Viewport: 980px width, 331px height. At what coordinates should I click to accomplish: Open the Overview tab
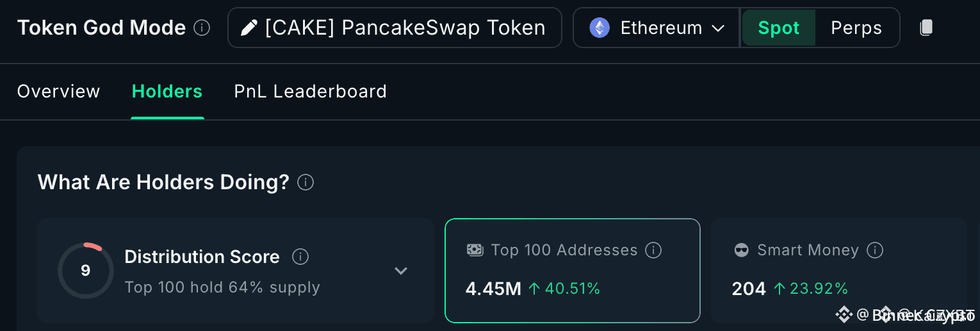[x=58, y=92]
